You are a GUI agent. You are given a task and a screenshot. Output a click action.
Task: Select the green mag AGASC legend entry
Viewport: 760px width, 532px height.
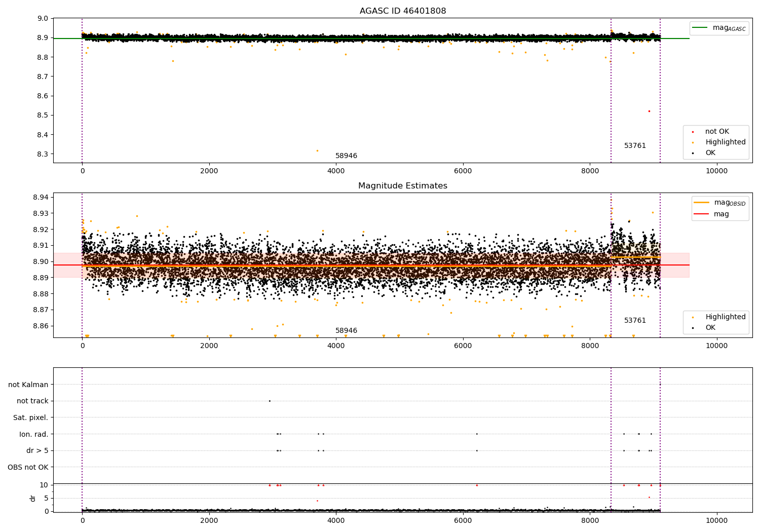pyautogui.click(x=719, y=28)
